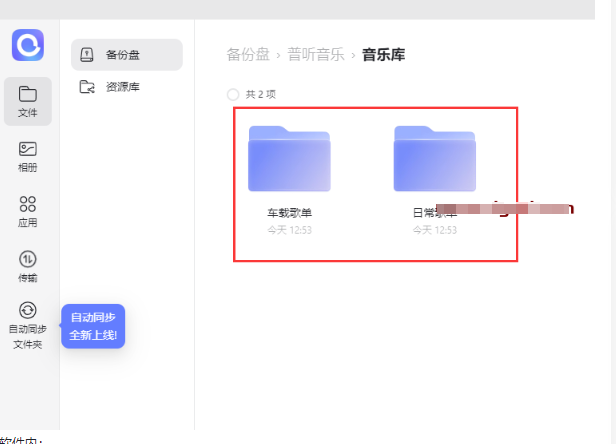
Task: Click the 日常歌单 folder name label
Action: pyautogui.click(x=434, y=213)
